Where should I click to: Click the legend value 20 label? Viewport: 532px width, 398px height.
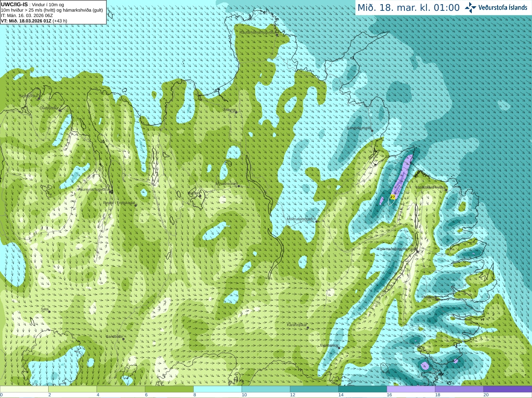pos(486,395)
